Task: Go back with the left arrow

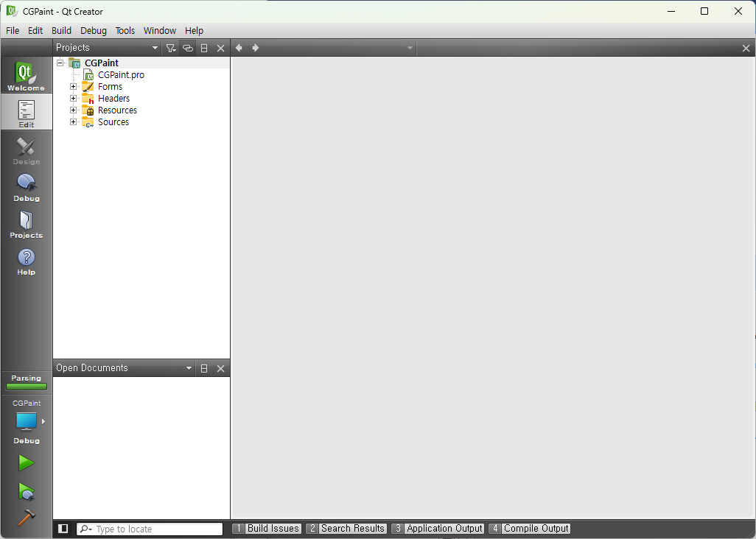Action: (x=239, y=48)
